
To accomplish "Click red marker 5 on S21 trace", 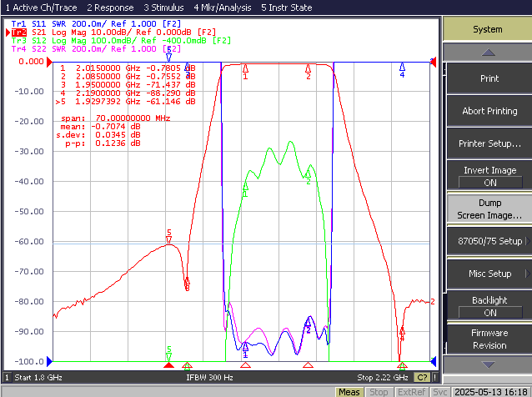I will [169, 237].
